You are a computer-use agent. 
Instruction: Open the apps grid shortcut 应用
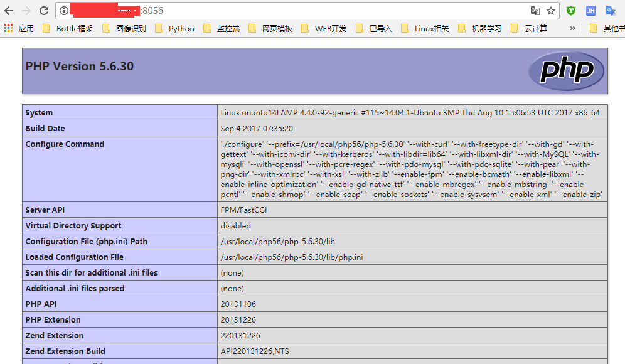click(x=19, y=28)
